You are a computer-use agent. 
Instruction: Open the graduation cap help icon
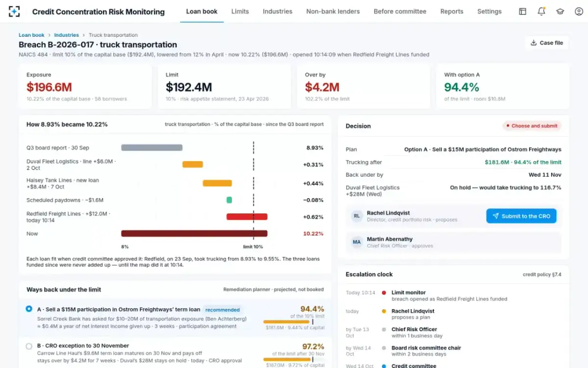(x=560, y=11)
